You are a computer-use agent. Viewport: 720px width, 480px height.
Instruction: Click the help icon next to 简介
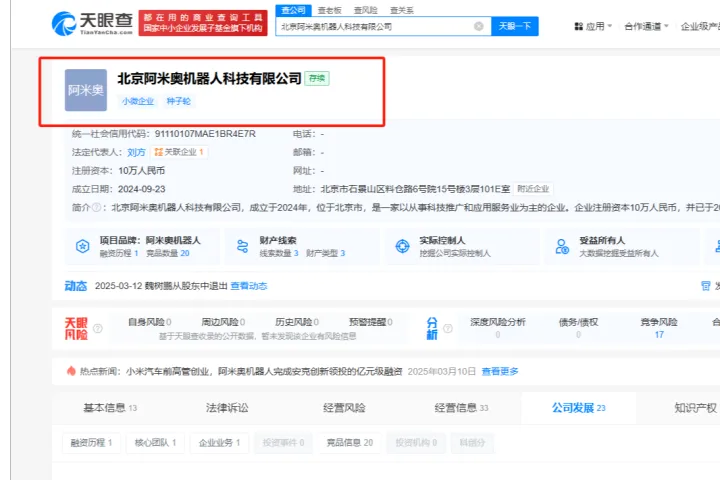96,208
